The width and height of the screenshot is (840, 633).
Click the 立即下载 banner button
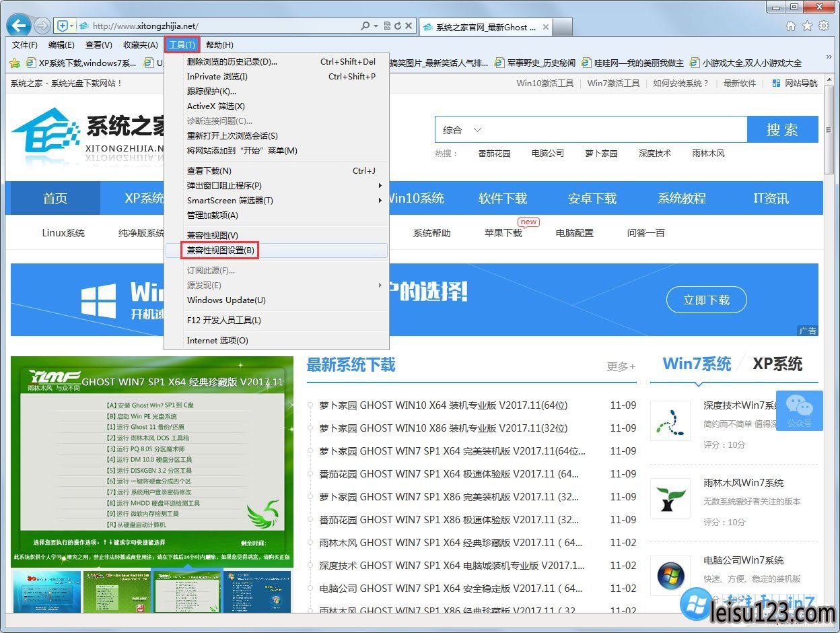(x=707, y=300)
